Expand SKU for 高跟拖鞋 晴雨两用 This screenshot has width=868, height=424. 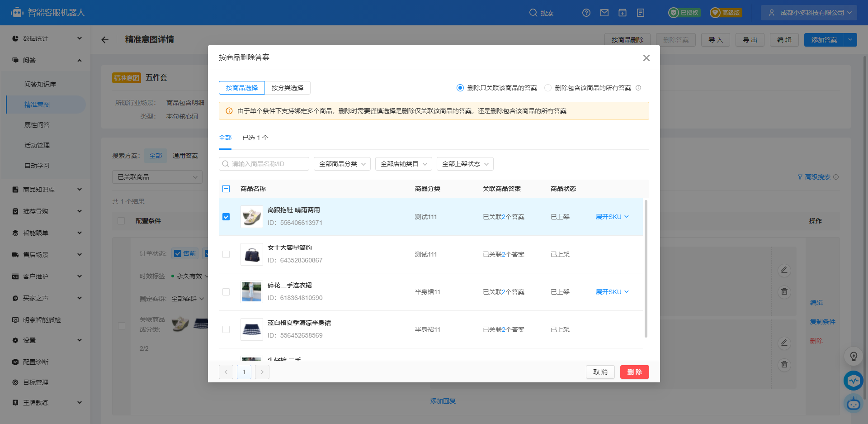[612, 217]
